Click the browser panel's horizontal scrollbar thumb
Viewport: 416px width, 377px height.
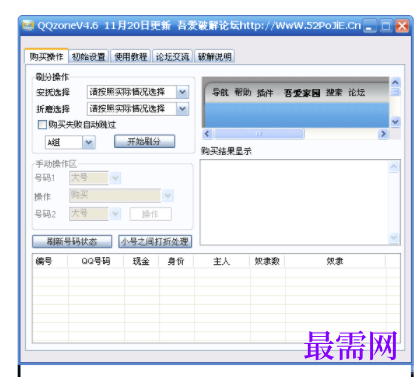259,134
